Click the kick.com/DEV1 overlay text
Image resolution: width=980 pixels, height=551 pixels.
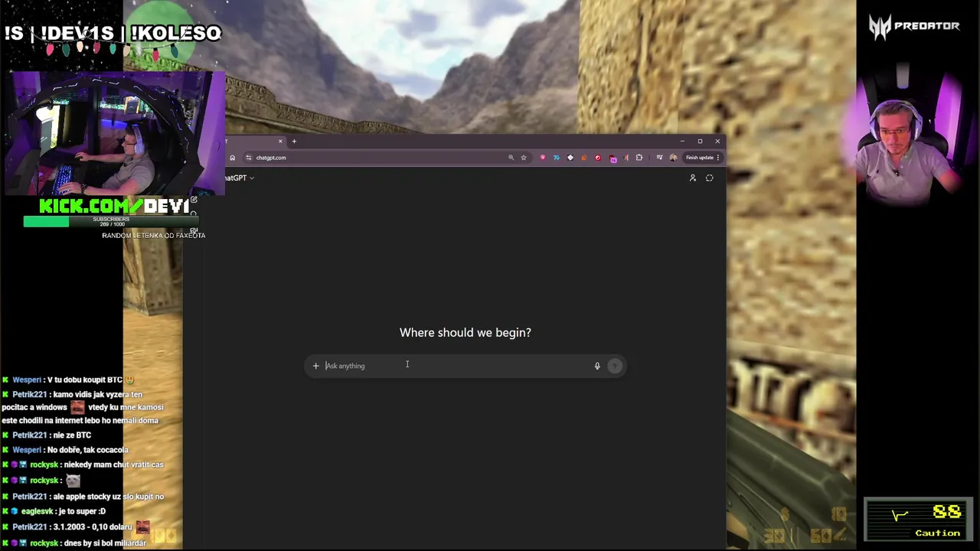(x=113, y=206)
